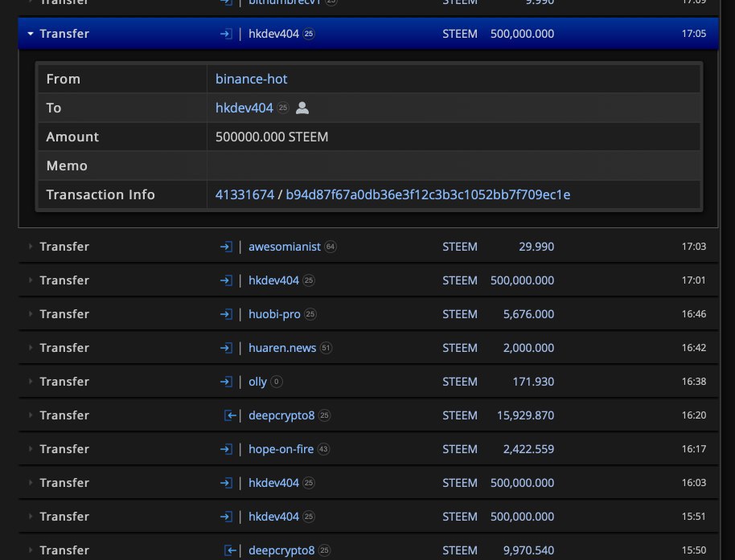Click the 9,970.540 amount value
The height and width of the screenshot is (560, 735).
pyautogui.click(x=529, y=550)
